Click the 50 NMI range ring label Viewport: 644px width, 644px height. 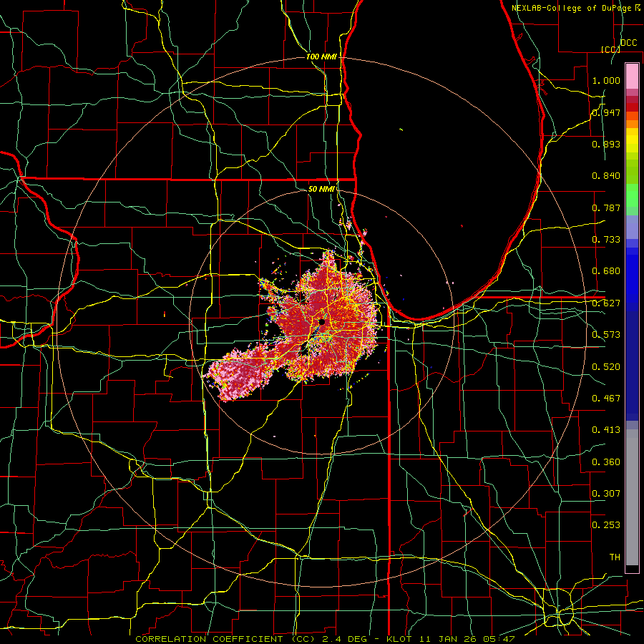321,189
